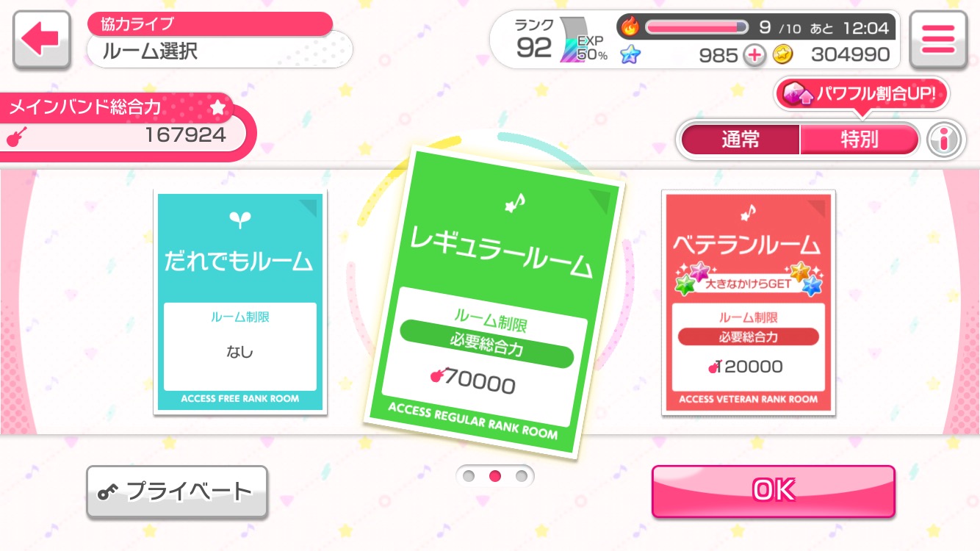Screen dimensions: 980x551
Task: Open the info icon beside 特別
Action: pos(945,140)
